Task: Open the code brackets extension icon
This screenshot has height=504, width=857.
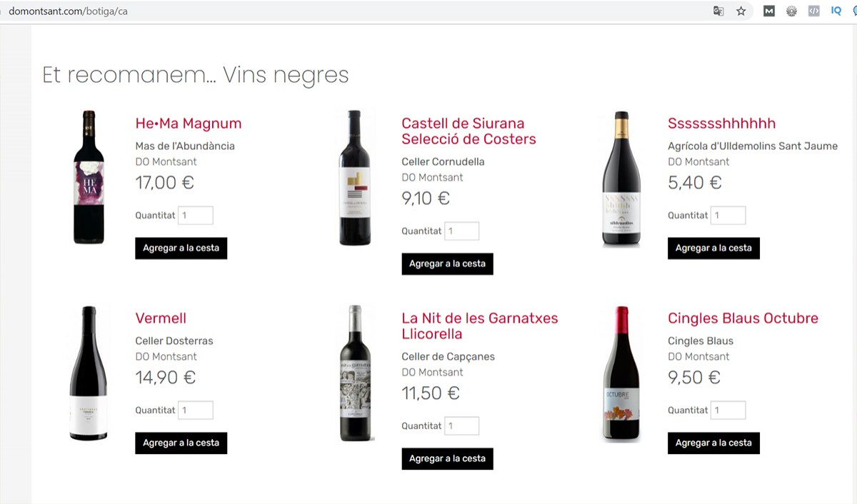Action: (x=813, y=11)
